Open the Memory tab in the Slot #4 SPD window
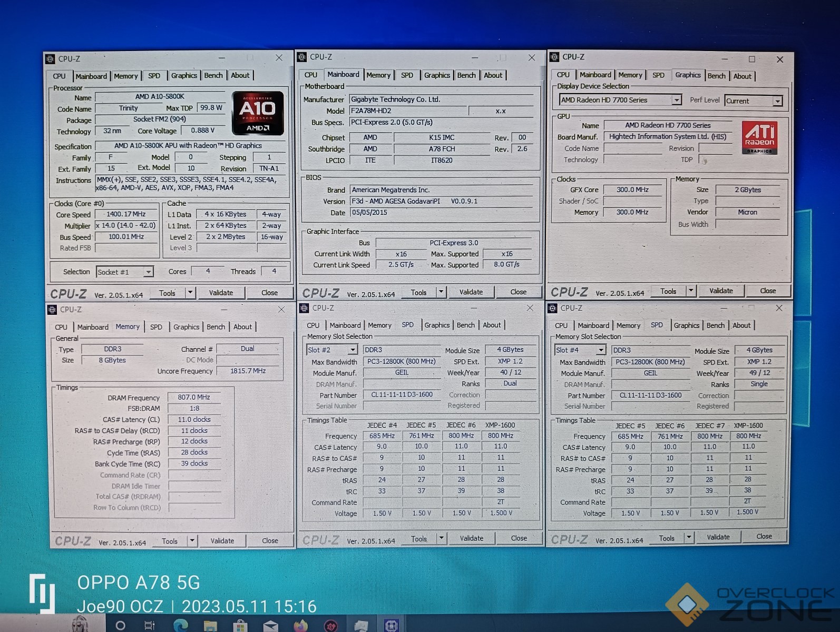 (x=628, y=326)
